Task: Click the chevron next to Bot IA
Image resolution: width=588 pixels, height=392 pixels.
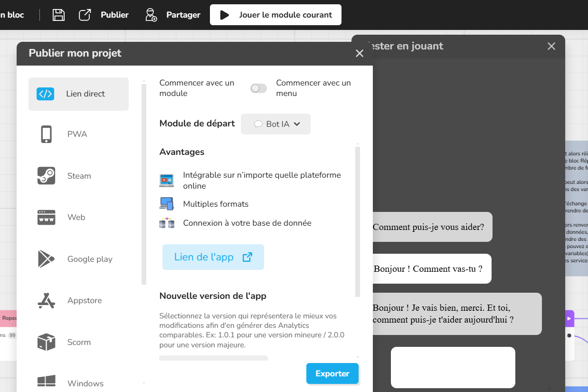Action: coord(297,124)
